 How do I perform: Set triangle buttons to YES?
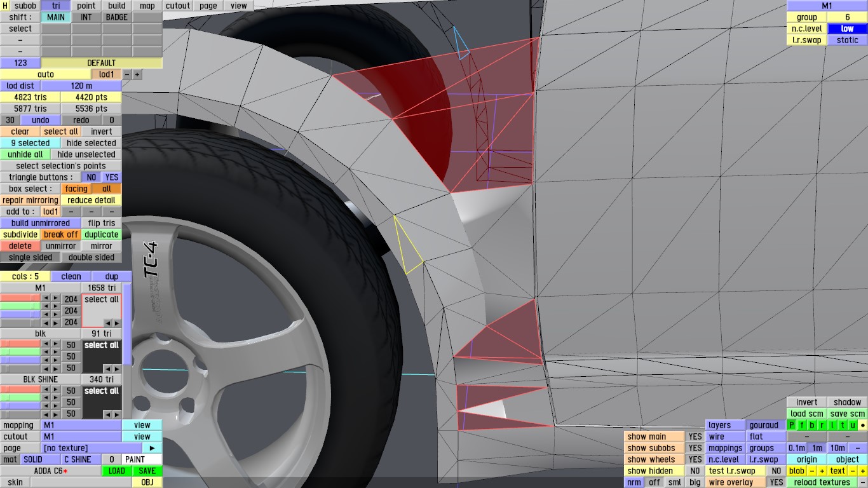click(x=111, y=177)
